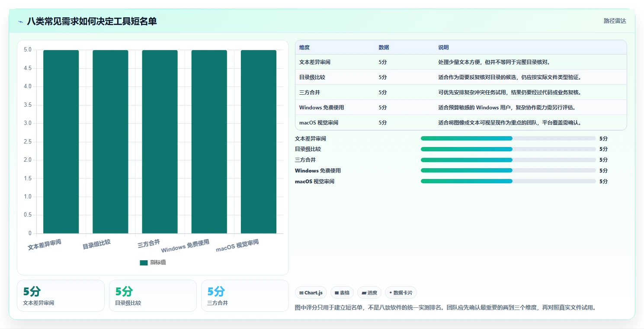Click 三方合并 table row name

pos(310,93)
